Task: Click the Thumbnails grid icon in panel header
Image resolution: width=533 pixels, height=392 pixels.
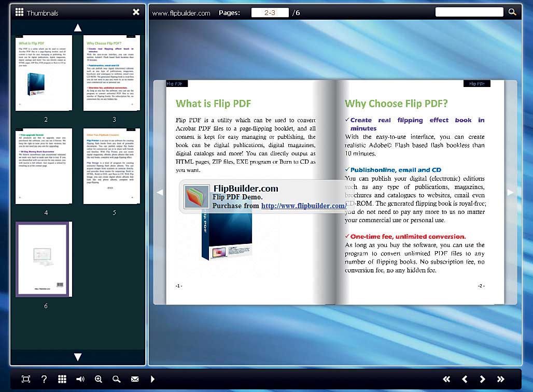Action: (x=19, y=12)
